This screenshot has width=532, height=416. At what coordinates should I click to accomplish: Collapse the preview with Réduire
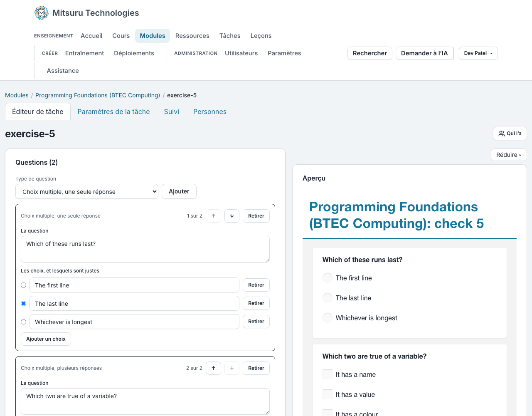(x=509, y=155)
